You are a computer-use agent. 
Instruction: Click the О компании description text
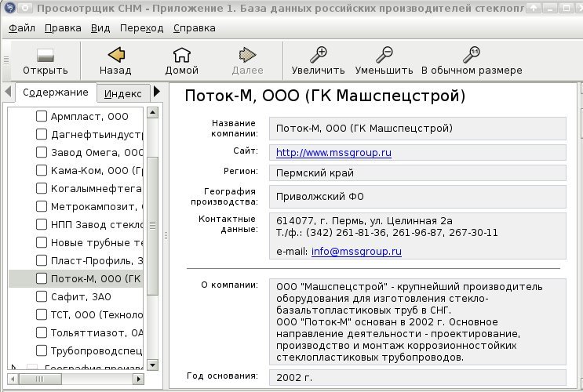[417, 321]
